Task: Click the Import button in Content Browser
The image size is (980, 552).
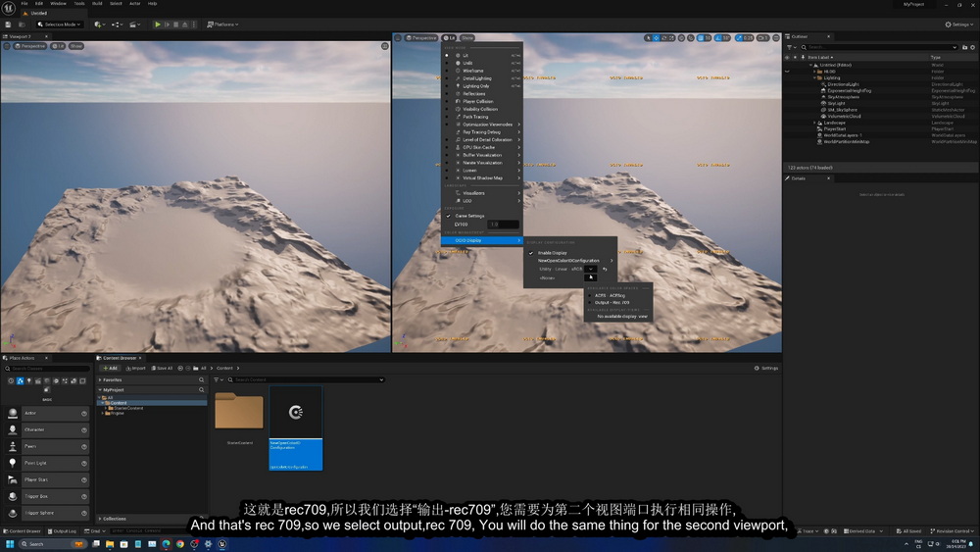Action: click(x=135, y=369)
